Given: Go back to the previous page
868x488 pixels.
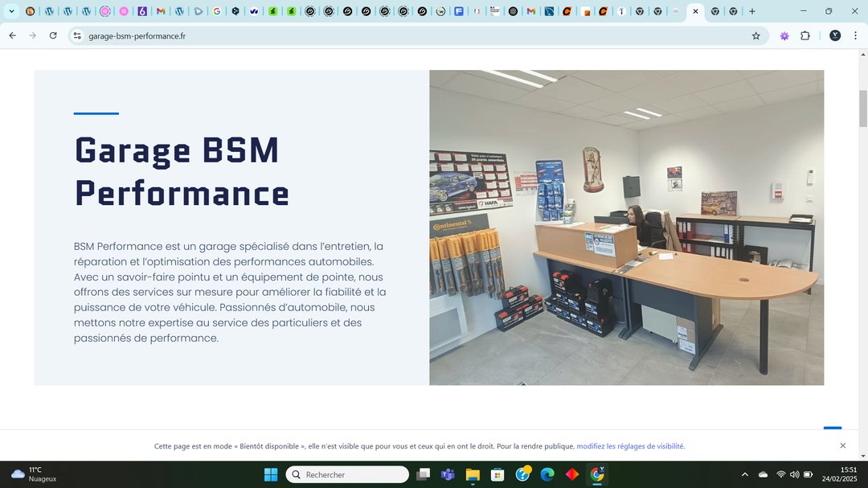Looking at the screenshot, I should tap(12, 35).
